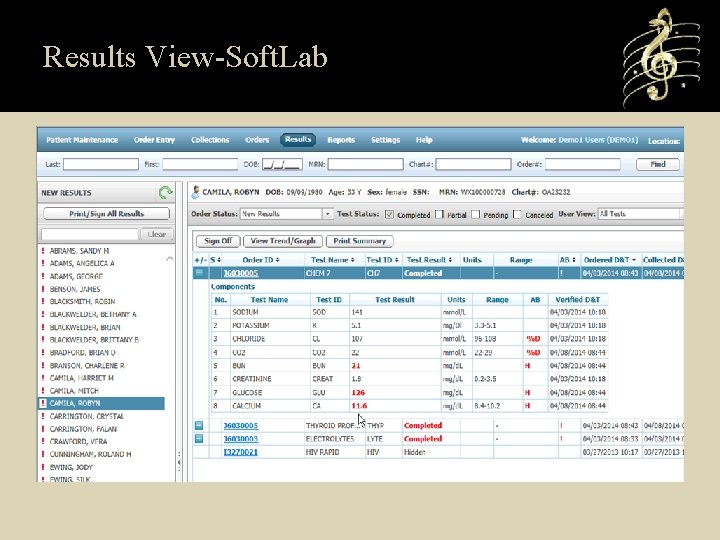Click the CALCIUM result value 11.6
720x540 pixels.
(x=359, y=406)
